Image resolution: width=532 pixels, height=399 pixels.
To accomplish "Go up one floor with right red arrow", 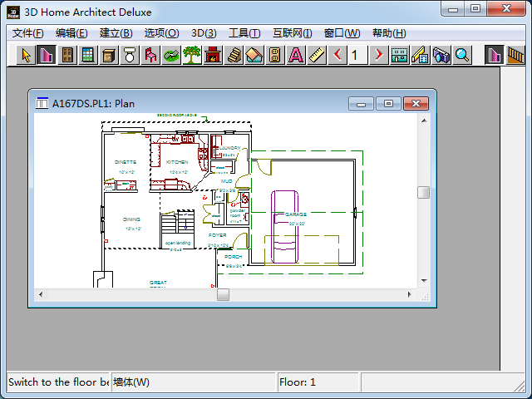I will [x=378, y=56].
